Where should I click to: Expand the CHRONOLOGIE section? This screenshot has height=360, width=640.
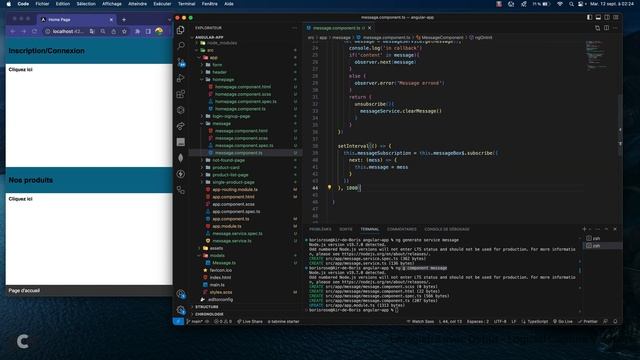click(x=209, y=314)
